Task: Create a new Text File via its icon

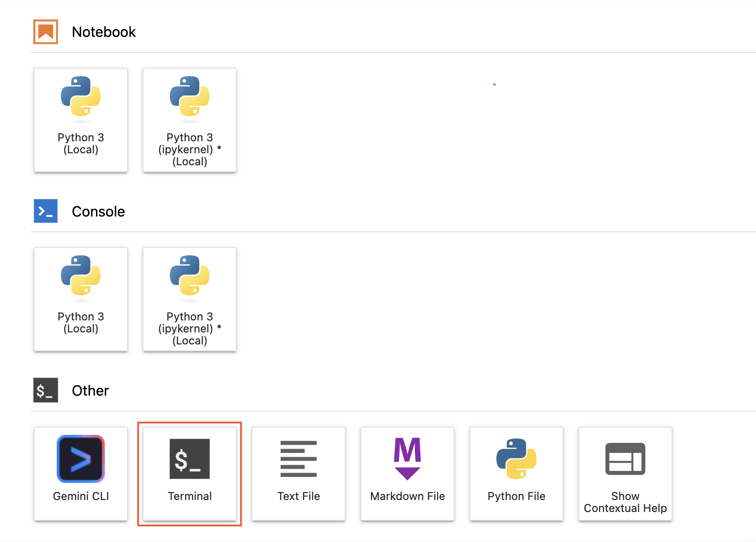Action: point(299,459)
